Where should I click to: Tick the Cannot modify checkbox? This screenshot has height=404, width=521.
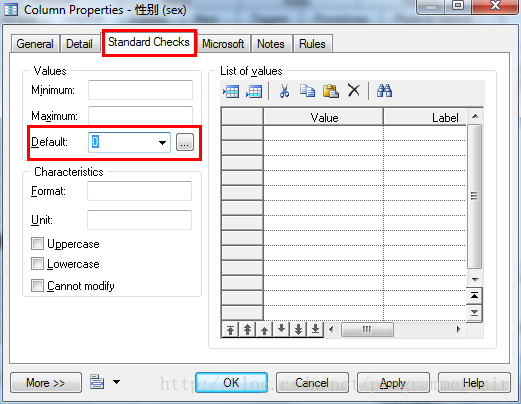click(37, 286)
